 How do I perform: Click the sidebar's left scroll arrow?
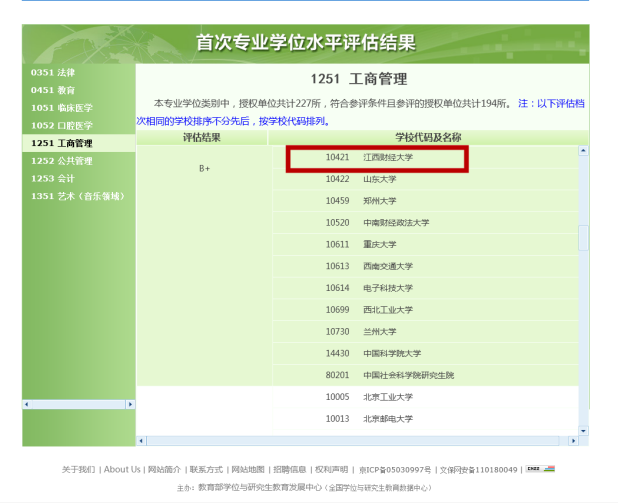click(x=27, y=405)
